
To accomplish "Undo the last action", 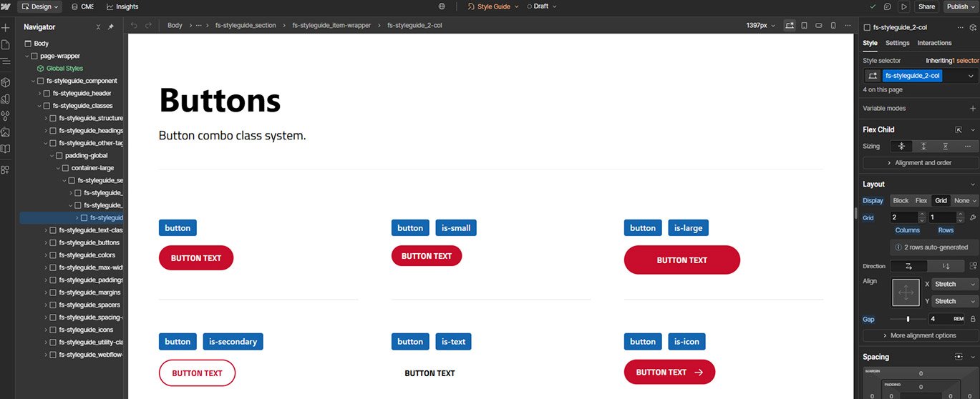I will pyautogui.click(x=134, y=25).
